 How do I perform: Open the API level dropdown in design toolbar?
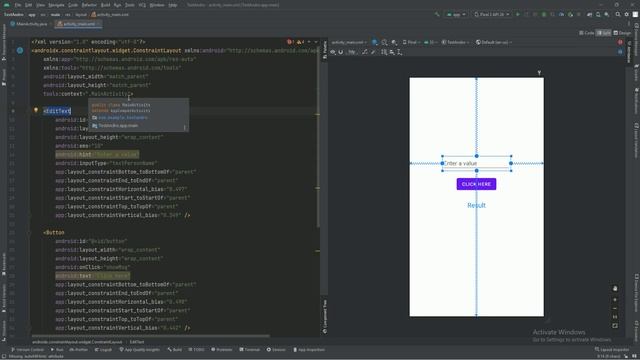coord(430,42)
